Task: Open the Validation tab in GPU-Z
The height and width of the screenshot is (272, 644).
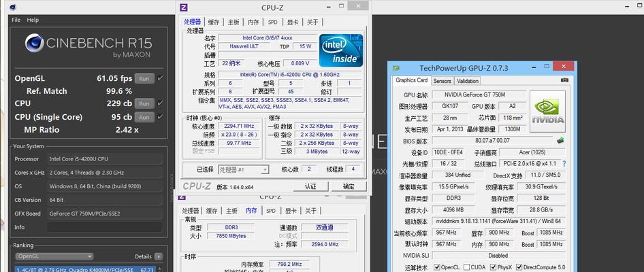Action: tap(468, 81)
